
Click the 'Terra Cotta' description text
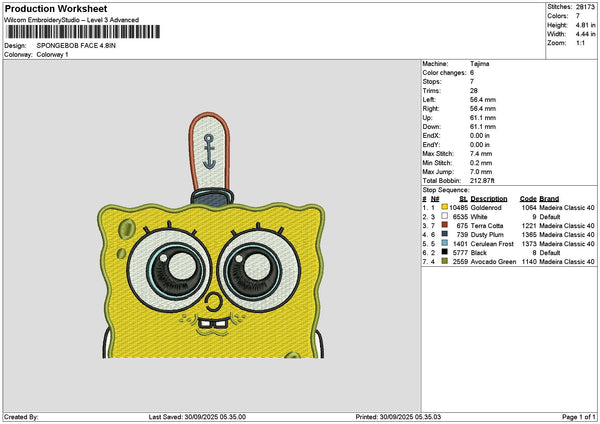point(487,226)
